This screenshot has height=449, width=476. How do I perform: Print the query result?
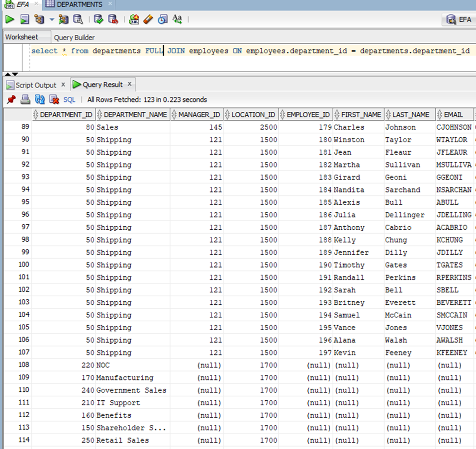(25, 99)
